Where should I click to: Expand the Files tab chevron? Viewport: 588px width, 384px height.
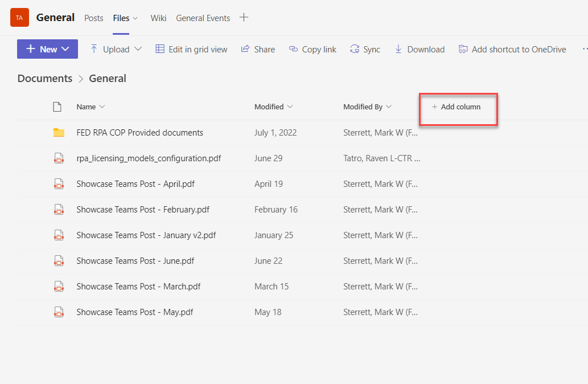(x=135, y=18)
